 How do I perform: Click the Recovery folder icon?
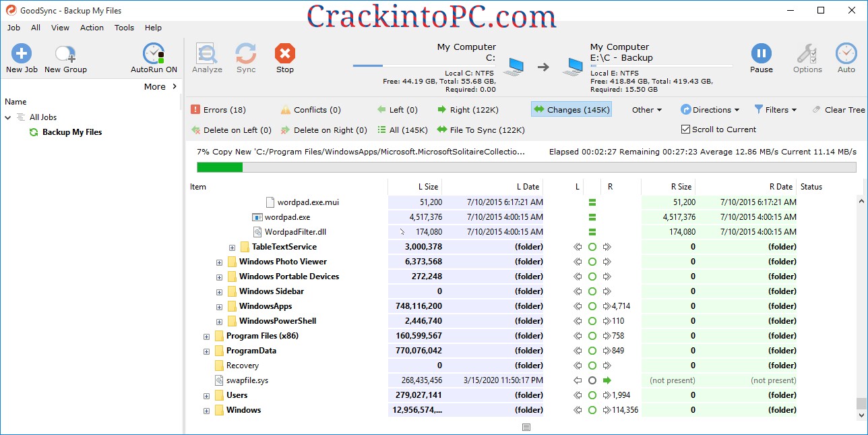pos(219,366)
